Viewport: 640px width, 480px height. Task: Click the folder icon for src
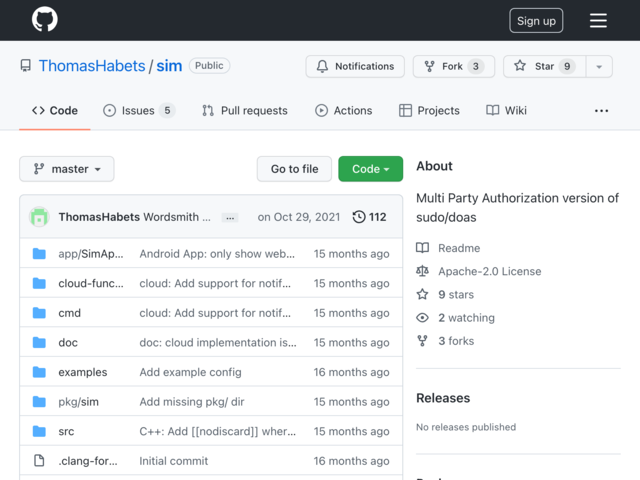[39, 431]
